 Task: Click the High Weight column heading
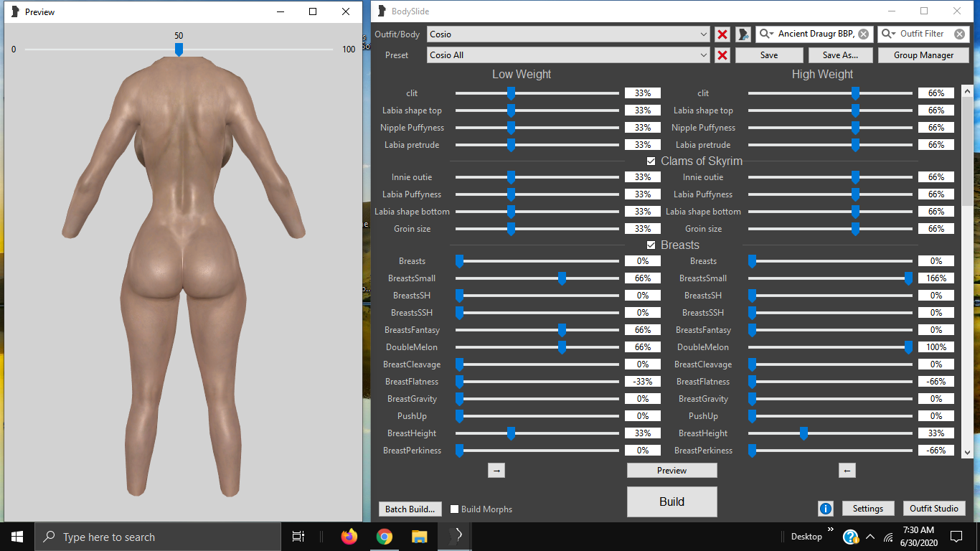(823, 75)
